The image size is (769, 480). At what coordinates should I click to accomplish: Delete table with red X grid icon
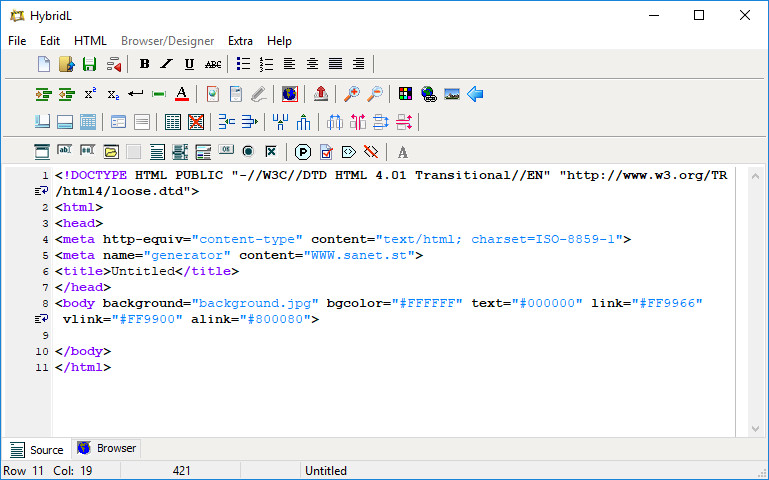coord(196,122)
